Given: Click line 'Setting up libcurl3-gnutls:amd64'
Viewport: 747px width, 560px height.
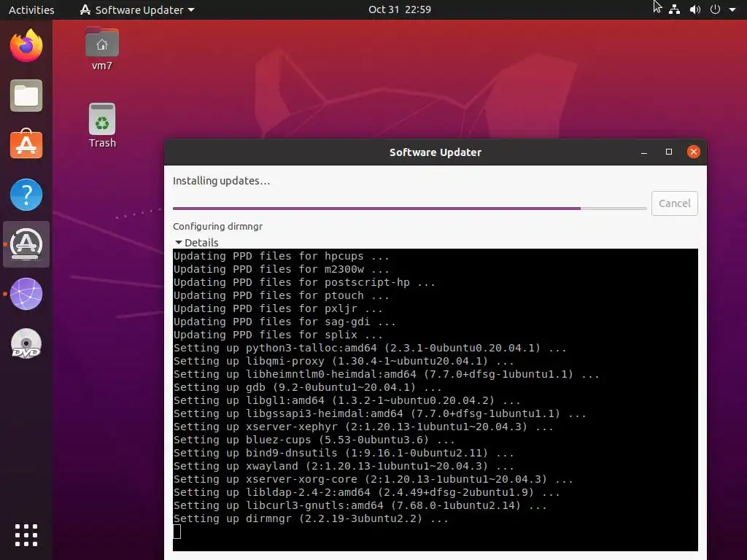Looking at the screenshot, I should click(360, 506).
